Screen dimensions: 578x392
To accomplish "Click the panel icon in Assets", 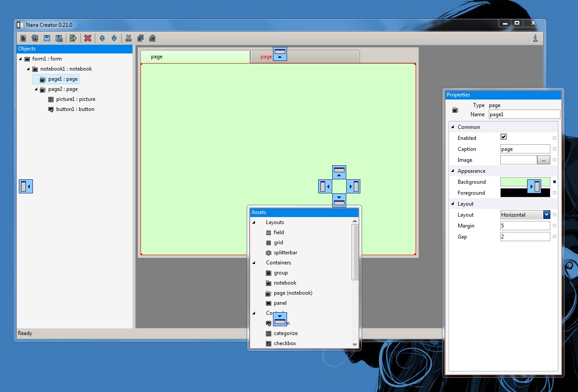I will click(x=269, y=303).
